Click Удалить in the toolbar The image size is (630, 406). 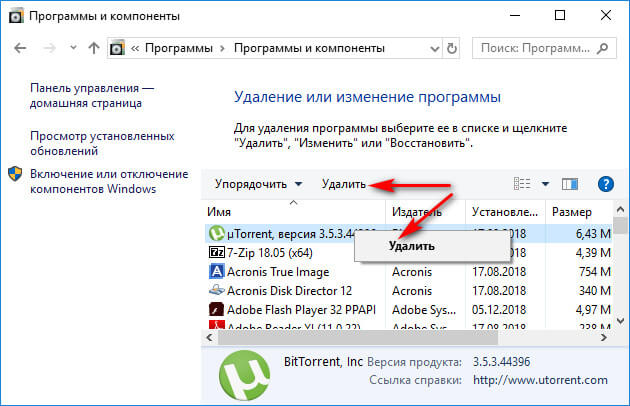pos(344,184)
